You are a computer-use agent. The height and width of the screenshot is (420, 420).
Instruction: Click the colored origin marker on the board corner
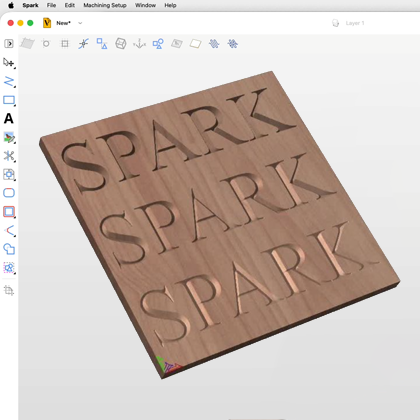pos(168,365)
